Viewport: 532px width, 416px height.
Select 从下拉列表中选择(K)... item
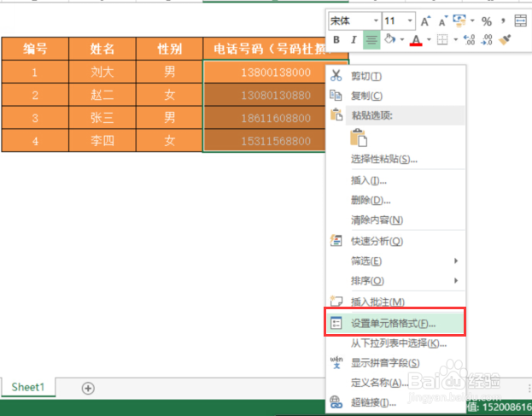click(395, 343)
